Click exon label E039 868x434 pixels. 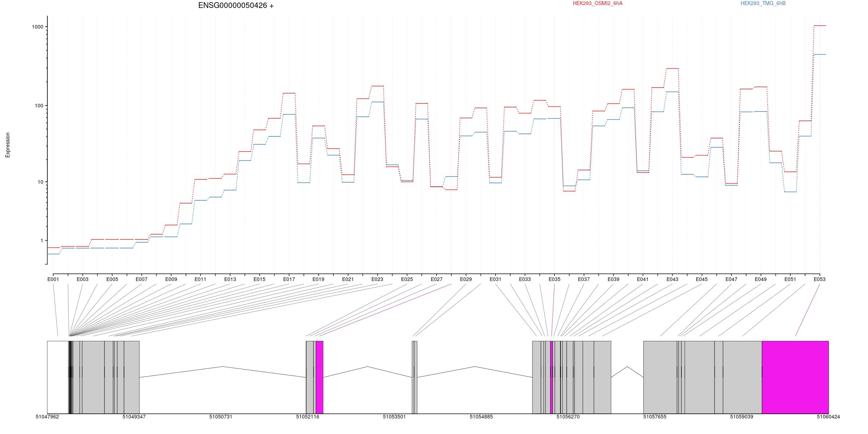click(613, 279)
